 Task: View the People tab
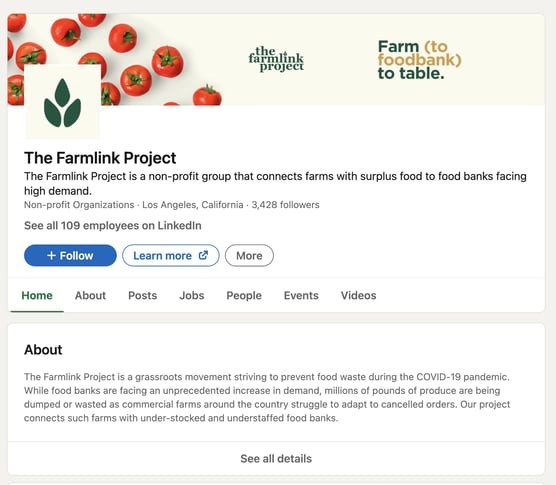244,295
